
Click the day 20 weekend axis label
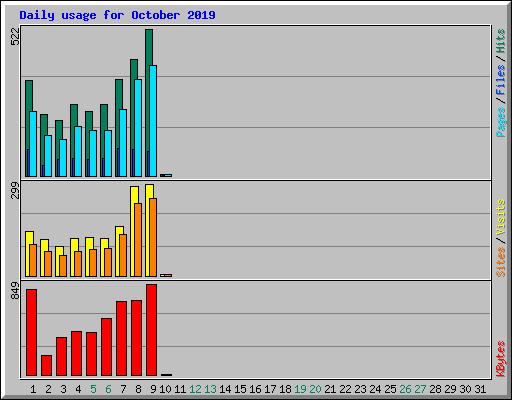click(315, 389)
